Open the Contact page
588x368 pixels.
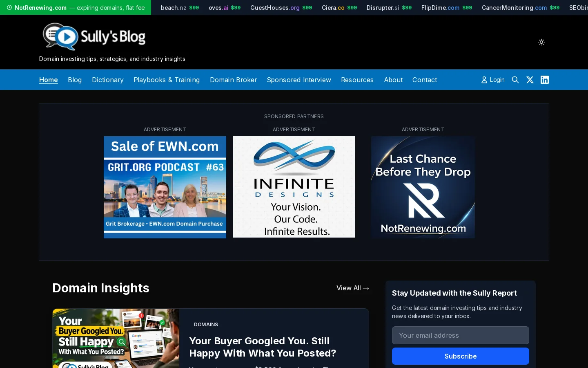point(425,80)
